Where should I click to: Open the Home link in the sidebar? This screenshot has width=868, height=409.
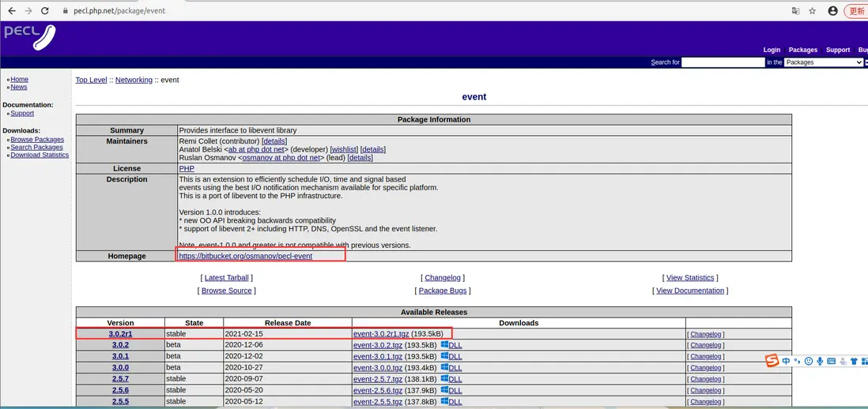(20, 80)
